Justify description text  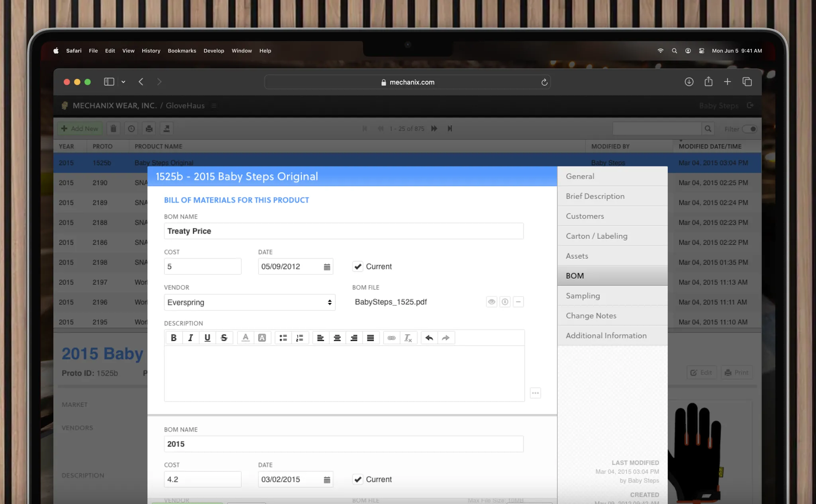coord(371,338)
